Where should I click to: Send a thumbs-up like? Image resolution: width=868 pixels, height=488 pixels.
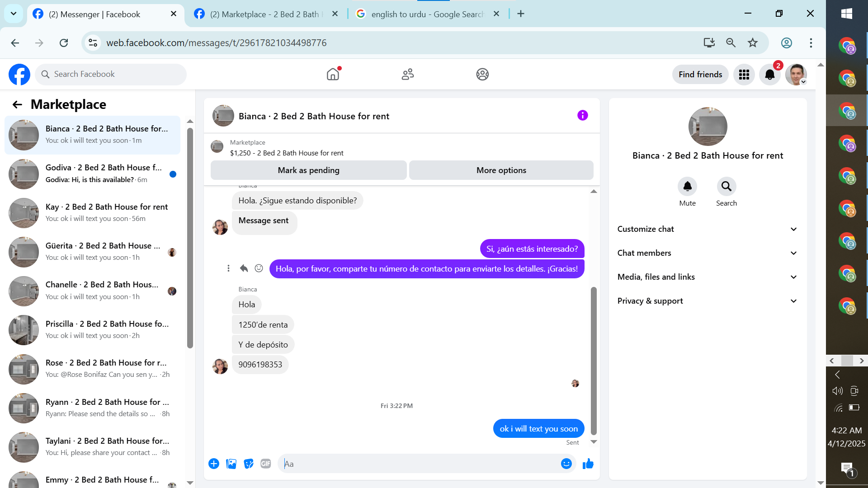[588, 464]
